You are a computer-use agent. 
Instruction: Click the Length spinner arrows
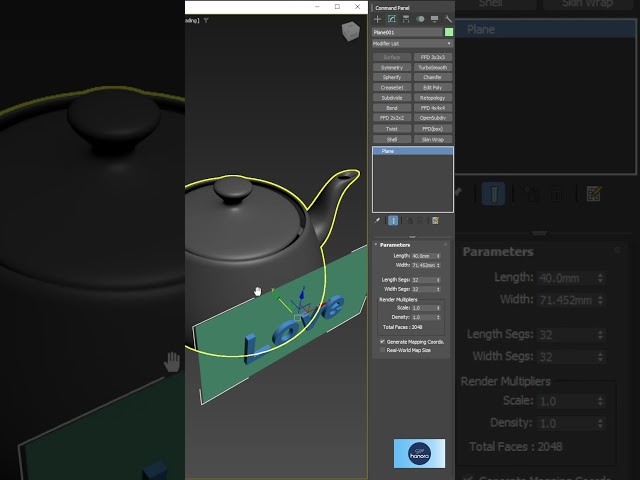[x=438, y=256]
